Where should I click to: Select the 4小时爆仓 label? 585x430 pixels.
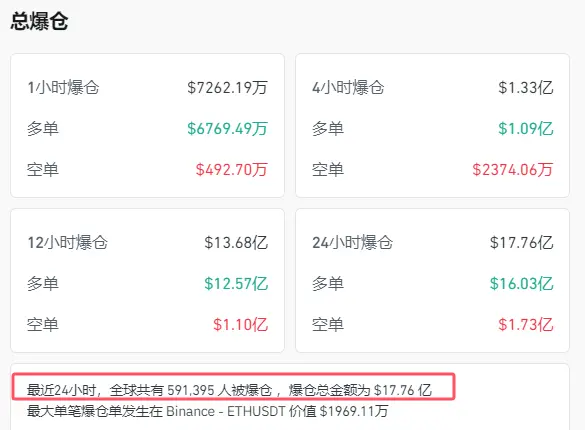[x=348, y=88]
